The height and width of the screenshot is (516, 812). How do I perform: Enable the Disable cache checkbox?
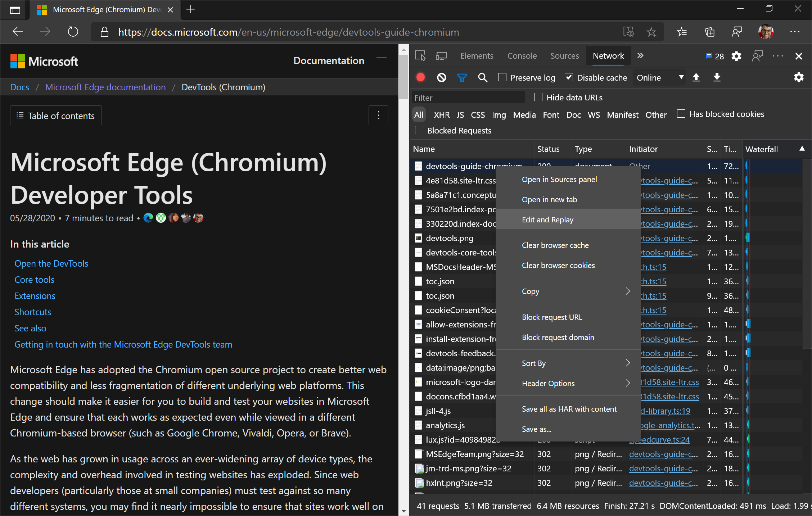coord(568,77)
